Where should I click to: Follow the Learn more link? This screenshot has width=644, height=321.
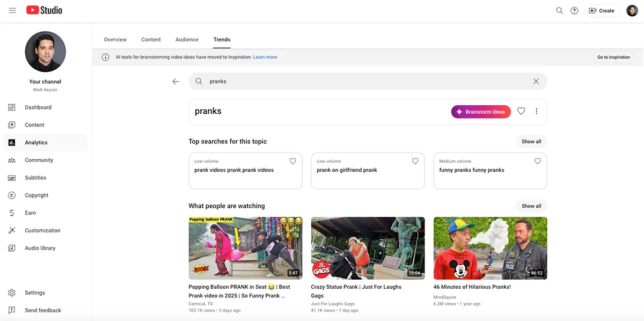265,57
